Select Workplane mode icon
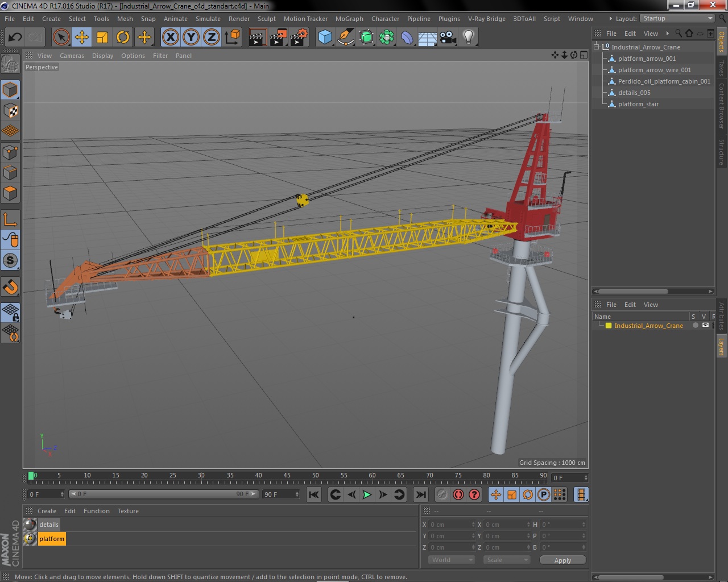Image resolution: width=728 pixels, height=582 pixels. click(10, 131)
